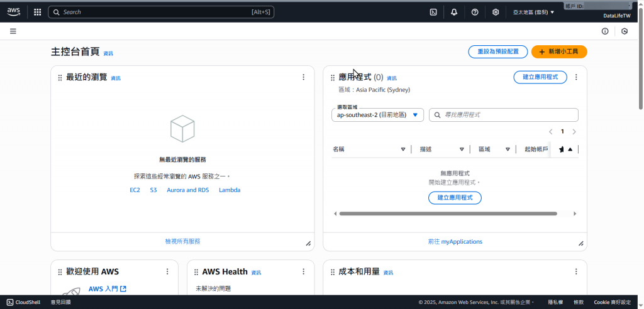Open the Cost and usage widget kebab menu
This screenshot has height=309, width=644.
point(576,271)
